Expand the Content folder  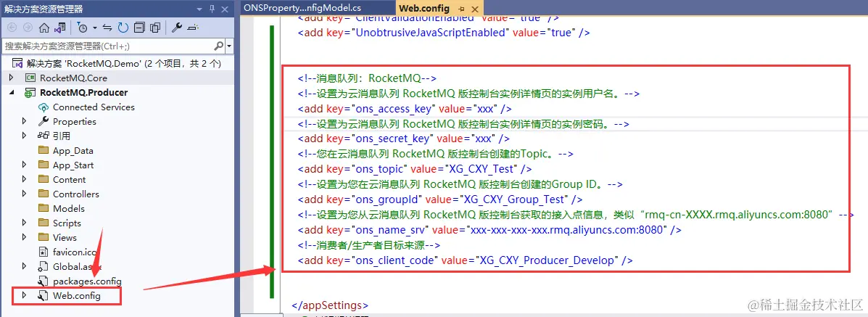[x=24, y=180]
